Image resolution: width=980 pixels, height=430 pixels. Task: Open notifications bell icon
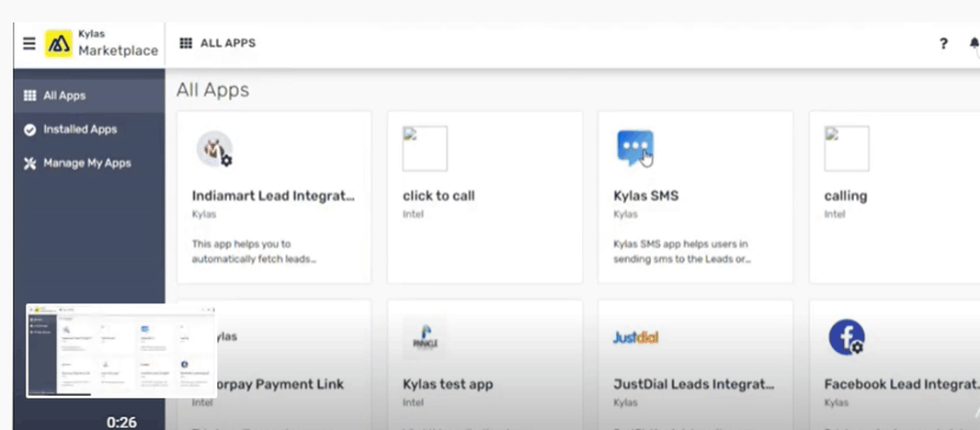[x=974, y=43]
